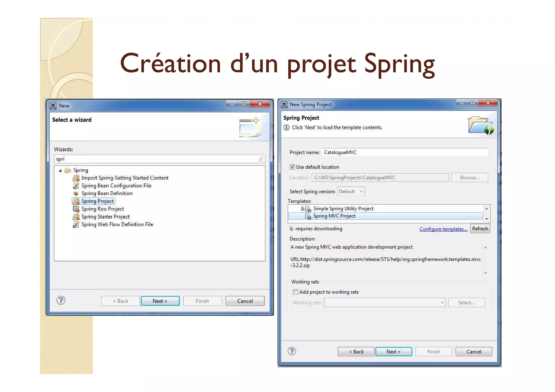Click the template URL text in description
The width and height of the screenshot is (555, 392).
coord(386,262)
